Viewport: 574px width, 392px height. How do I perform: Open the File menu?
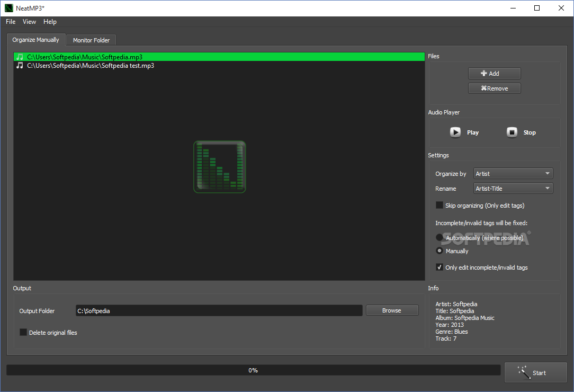(x=11, y=22)
